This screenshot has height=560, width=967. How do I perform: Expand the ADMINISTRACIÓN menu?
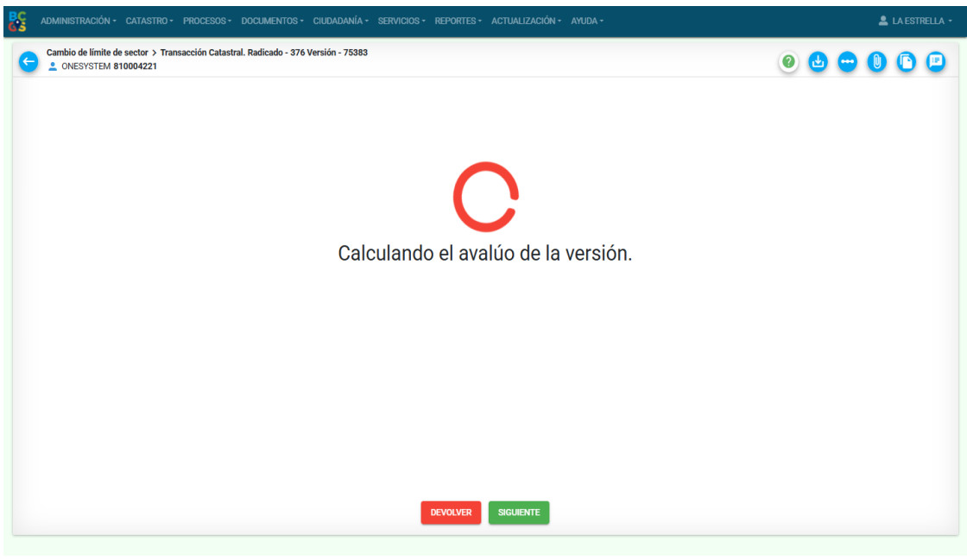[79, 21]
